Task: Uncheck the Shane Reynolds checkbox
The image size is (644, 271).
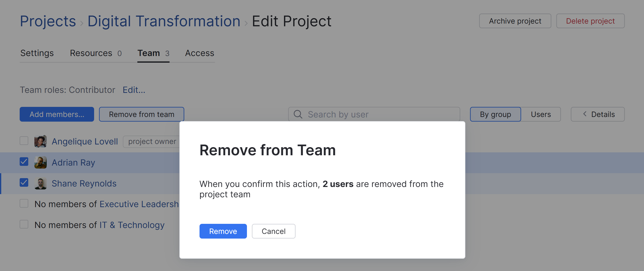Action: coord(24,183)
